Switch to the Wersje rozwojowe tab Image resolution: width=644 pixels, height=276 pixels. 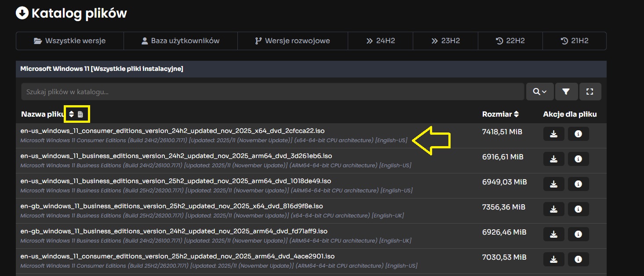tap(292, 41)
